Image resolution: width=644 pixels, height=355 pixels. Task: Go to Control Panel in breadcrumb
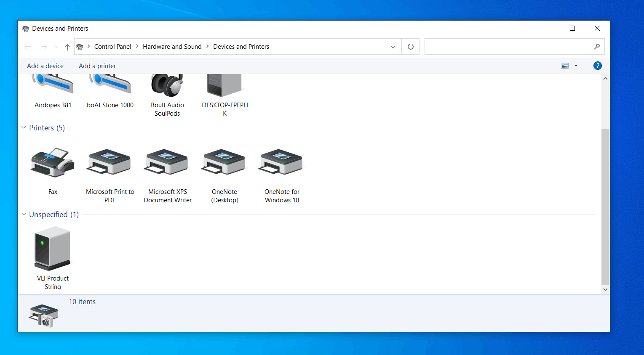point(112,47)
